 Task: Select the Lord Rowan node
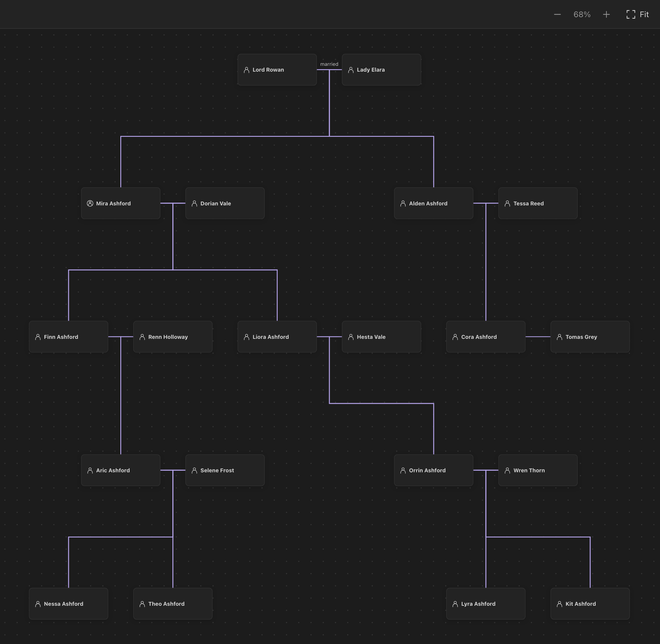(x=277, y=70)
